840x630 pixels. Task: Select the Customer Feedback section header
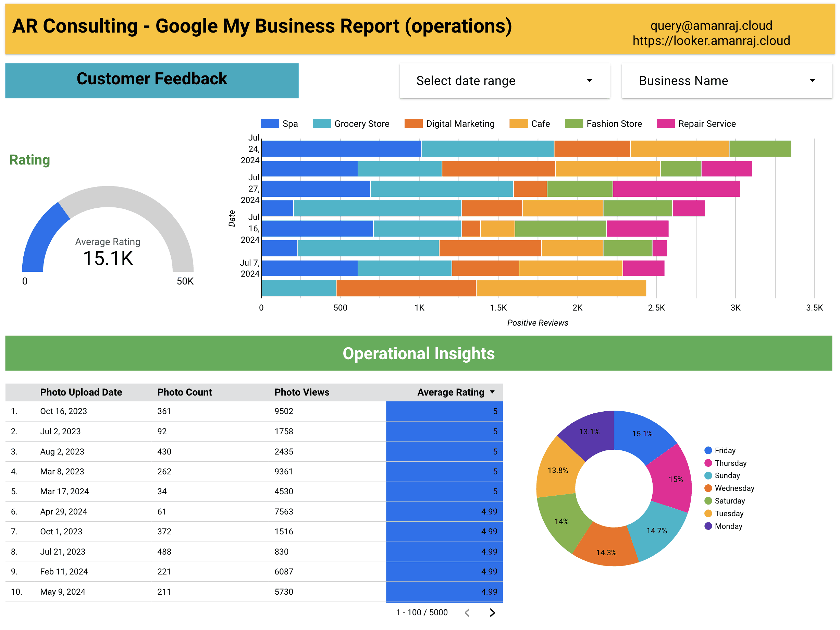point(151,78)
